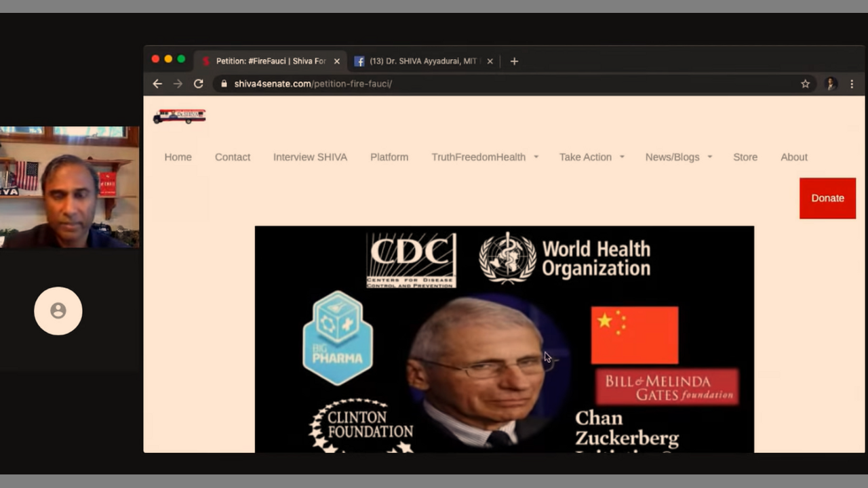Screen dimensions: 868x488
Task: Switch to the Facebook Dr. SHIVA tab
Action: 420,61
